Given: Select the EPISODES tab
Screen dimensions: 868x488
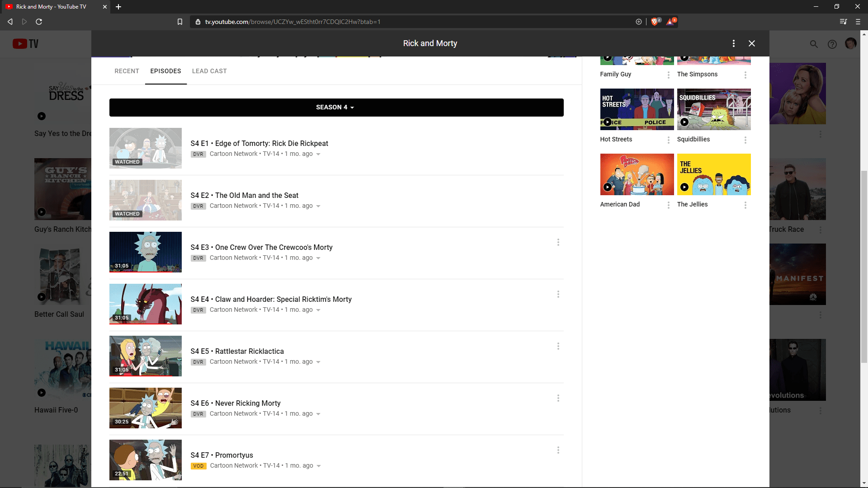Looking at the screenshot, I should click(x=166, y=71).
